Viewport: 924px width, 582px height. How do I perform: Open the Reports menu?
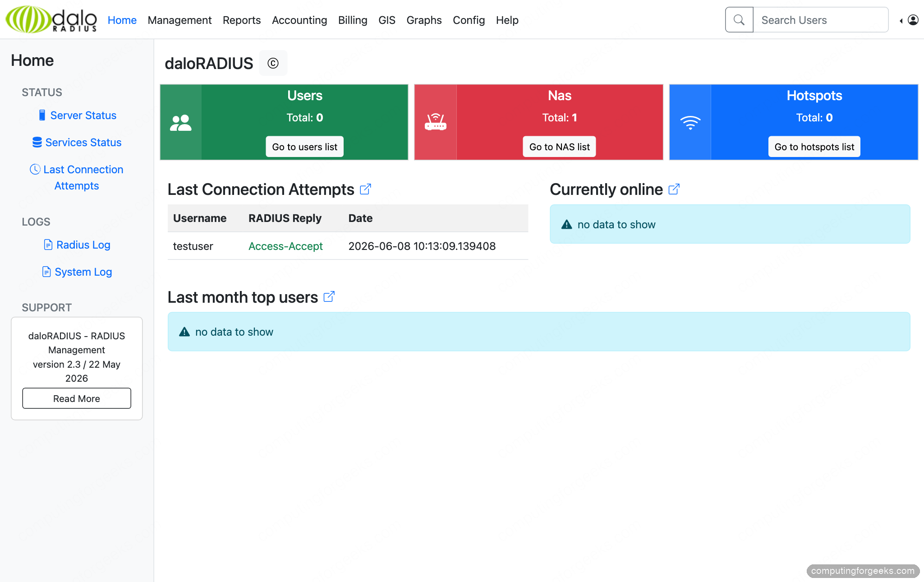[x=242, y=20]
